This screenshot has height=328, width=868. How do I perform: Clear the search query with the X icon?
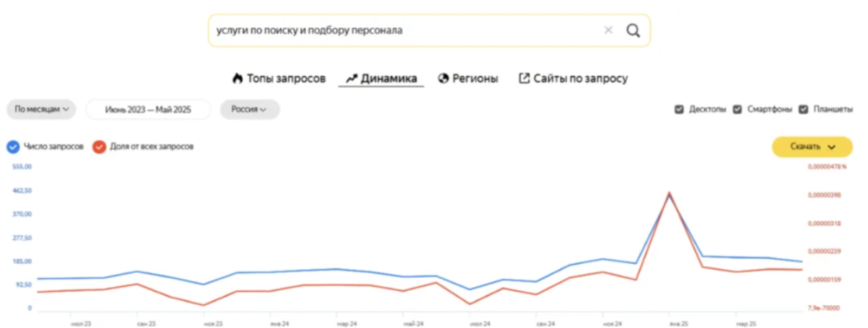(608, 30)
